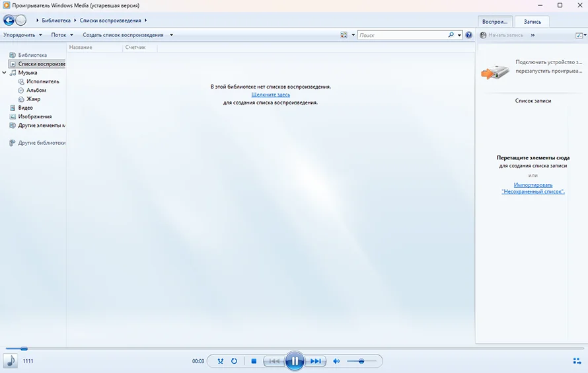Collapse the Музыка tree node
The height and width of the screenshot is (373, 588).
point(4,73)
